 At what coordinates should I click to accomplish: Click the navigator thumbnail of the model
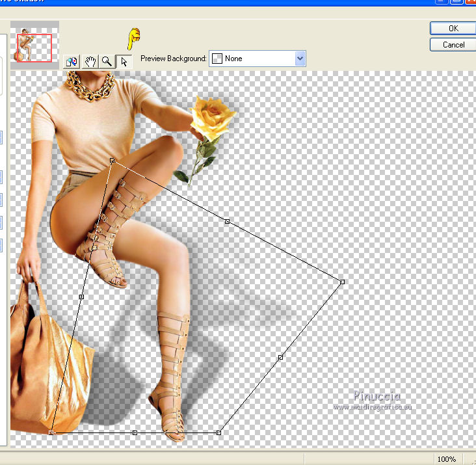(x=34, y=45)
